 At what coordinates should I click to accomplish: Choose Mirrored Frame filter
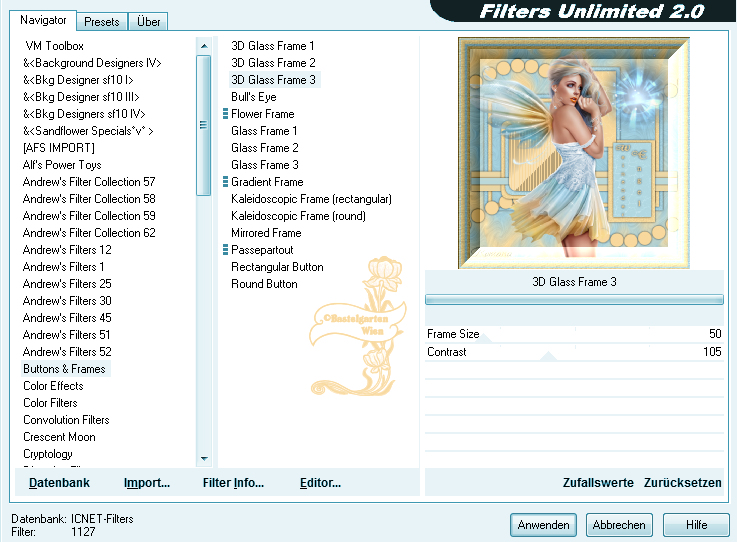(266, 233)
